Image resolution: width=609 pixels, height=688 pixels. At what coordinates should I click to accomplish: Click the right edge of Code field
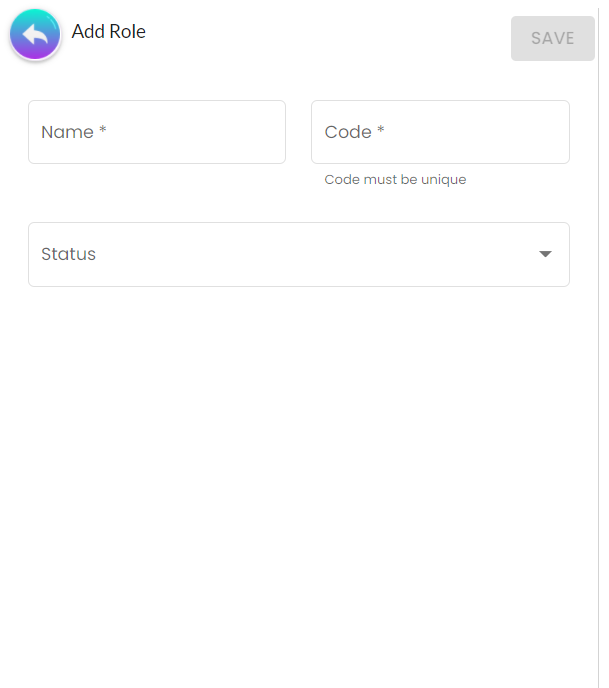pos(558,132)
